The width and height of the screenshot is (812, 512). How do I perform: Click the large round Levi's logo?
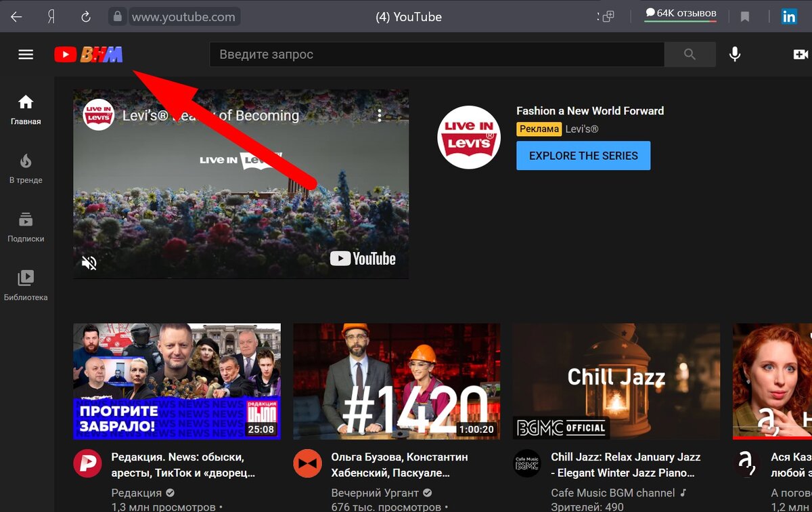(469, 137)
